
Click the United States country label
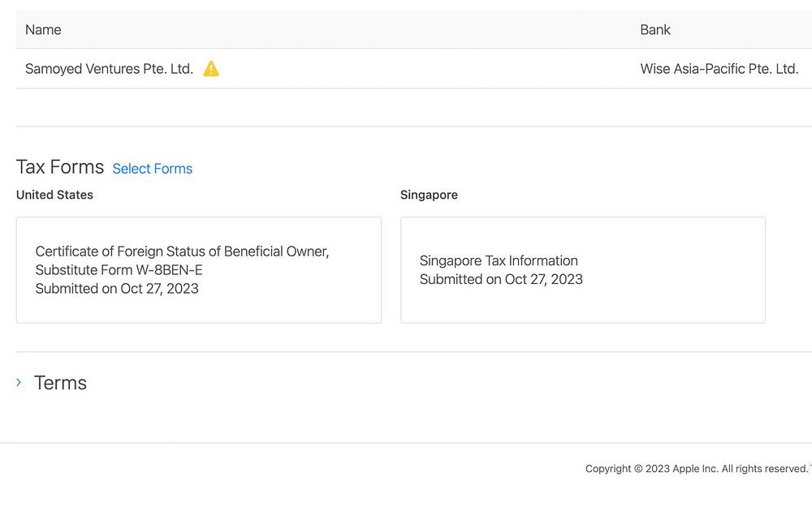[x=54, y=195]
